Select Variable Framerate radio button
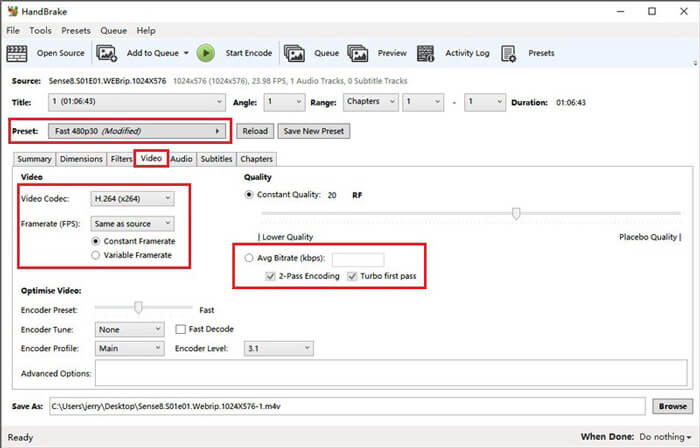 [x=96, y=255]
